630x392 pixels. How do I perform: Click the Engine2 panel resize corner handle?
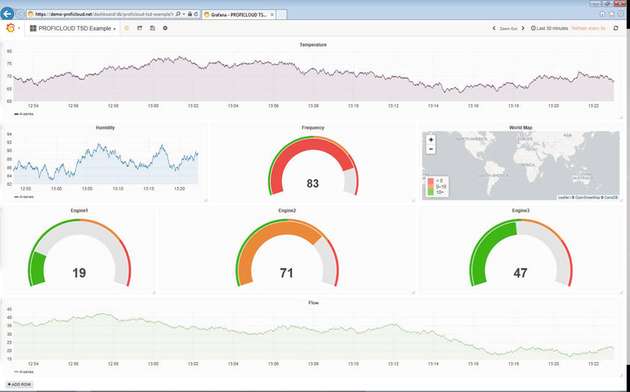coord(413,292)
